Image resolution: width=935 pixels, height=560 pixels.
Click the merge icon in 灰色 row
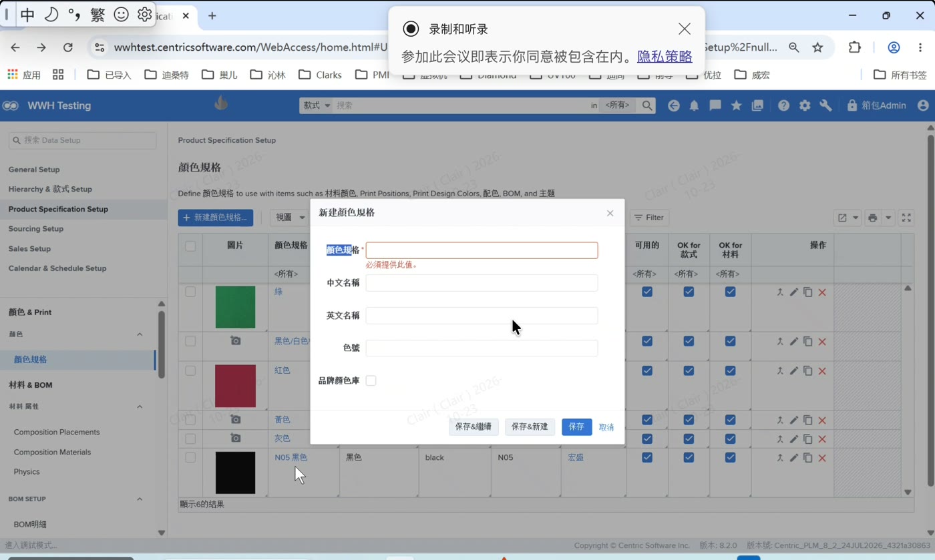point(779,439)
